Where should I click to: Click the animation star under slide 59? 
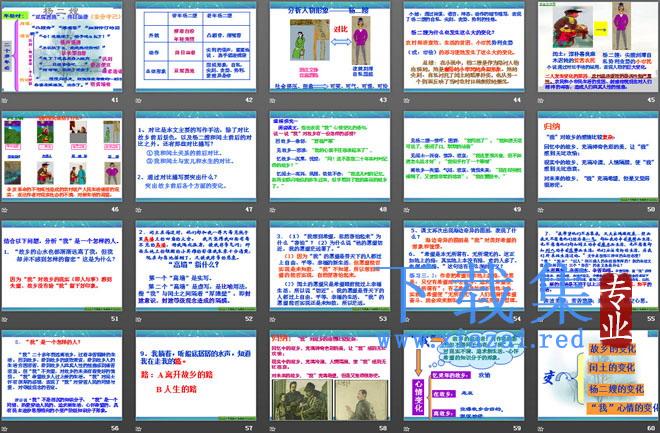[x=407, y=428]
